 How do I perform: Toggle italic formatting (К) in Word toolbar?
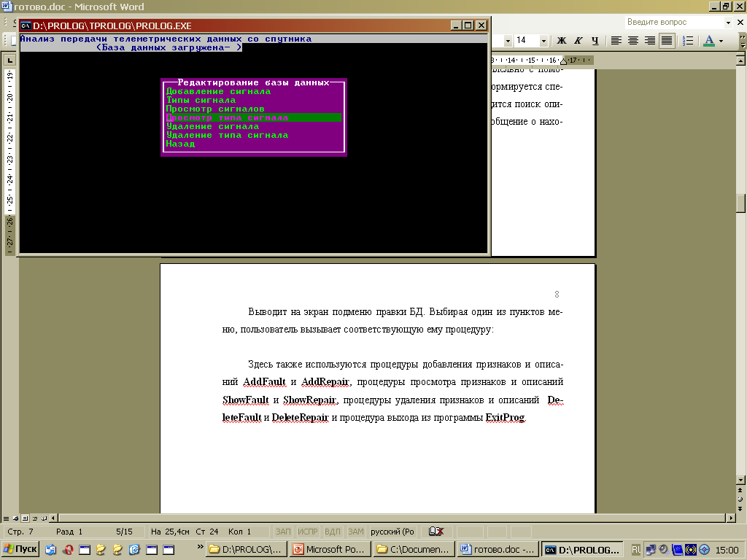[x=578, y=41]
